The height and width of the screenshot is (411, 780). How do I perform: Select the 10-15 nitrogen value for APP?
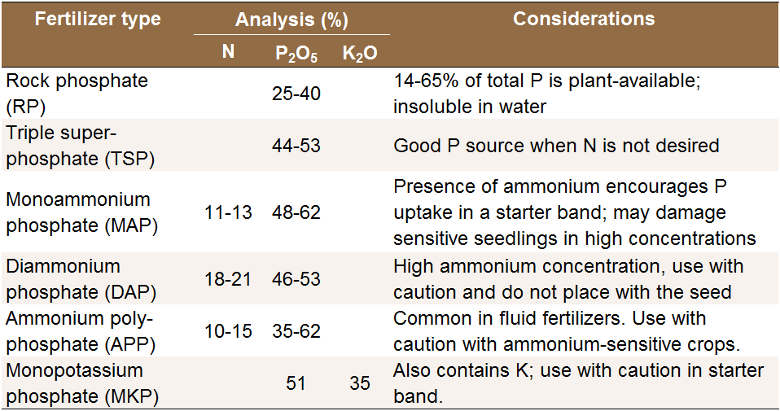229,331
